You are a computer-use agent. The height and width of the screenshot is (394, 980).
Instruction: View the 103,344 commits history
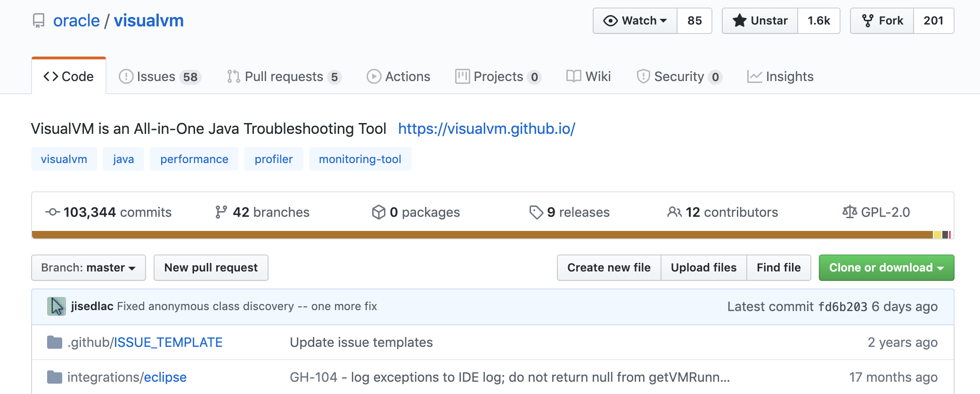coord(109,212)
